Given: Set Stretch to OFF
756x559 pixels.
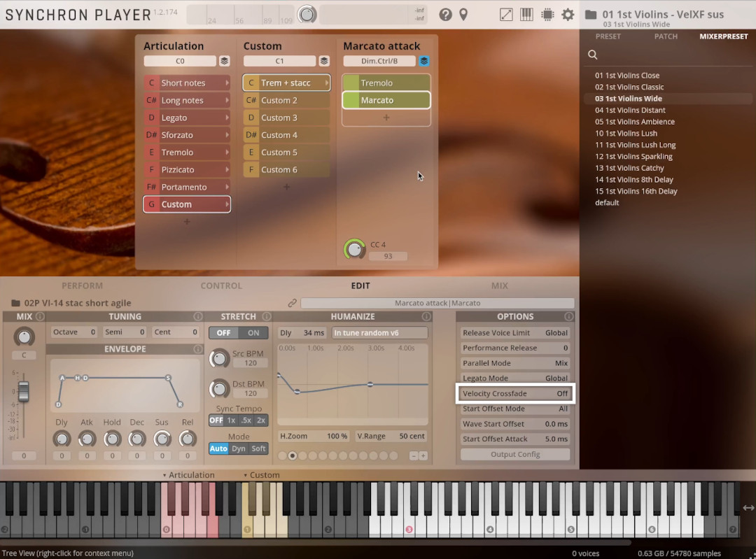Looking at the screenshot, I should tap(224, 333).
